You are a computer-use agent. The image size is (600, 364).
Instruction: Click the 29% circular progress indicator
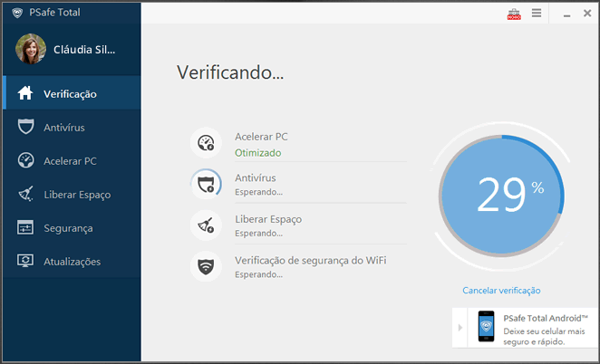501,196
